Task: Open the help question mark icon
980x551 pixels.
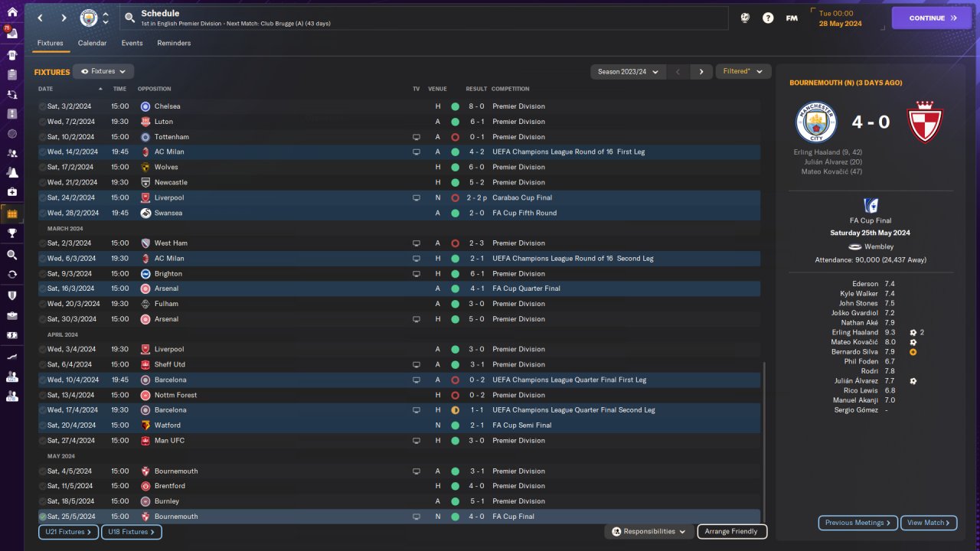Action: pyautogui.click(x=768, y=18)
